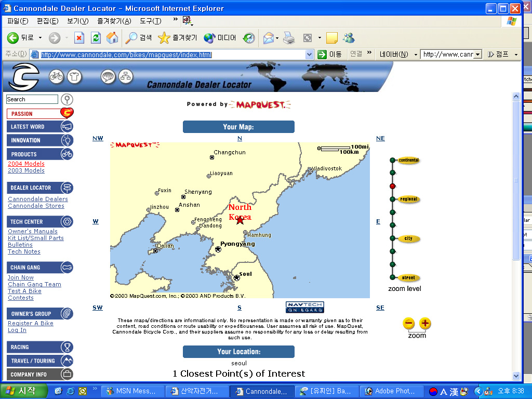Open the TRAVEL / TOURING mountain icon
Screen dimensions: 532x399
click(x=67, y=361)
